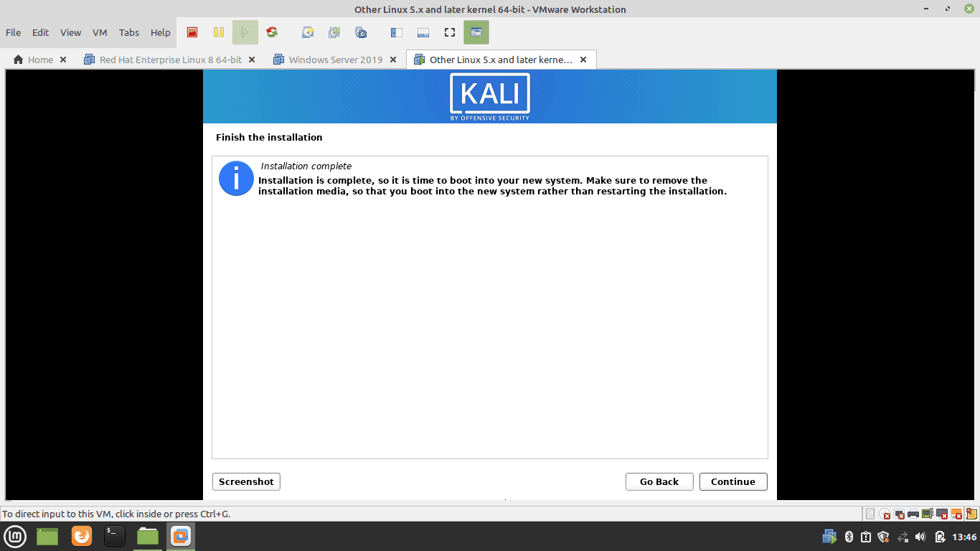Close the Windows Server 2019 tab
This screenshot has width=980, height=551.
pos(392,60)
